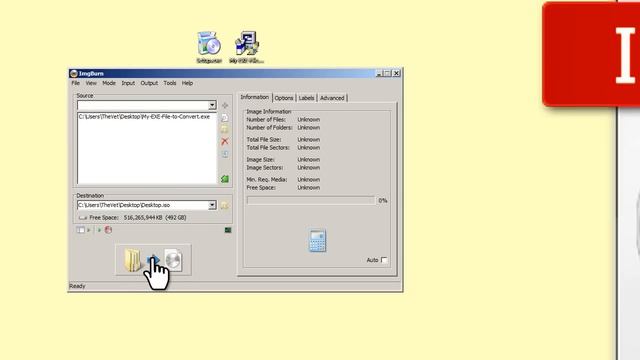The image size is (640, 360).
Task: Click the Min. Req. Media label
Action: (x=267, y=180)
